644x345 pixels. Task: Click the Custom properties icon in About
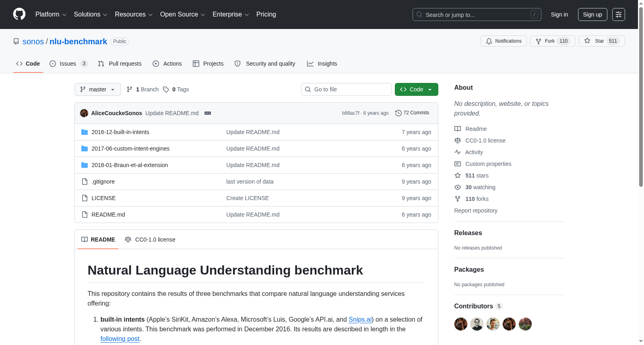click(x=458, y=164)
